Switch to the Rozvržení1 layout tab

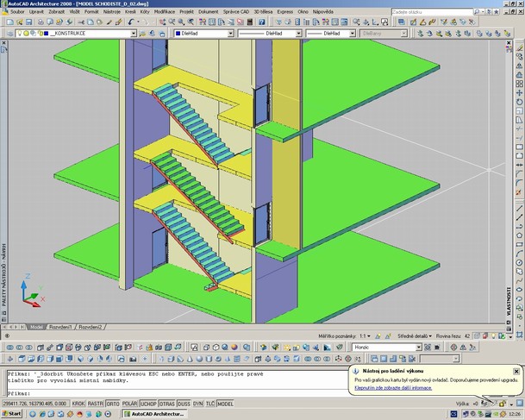click(x=60, y=328)
